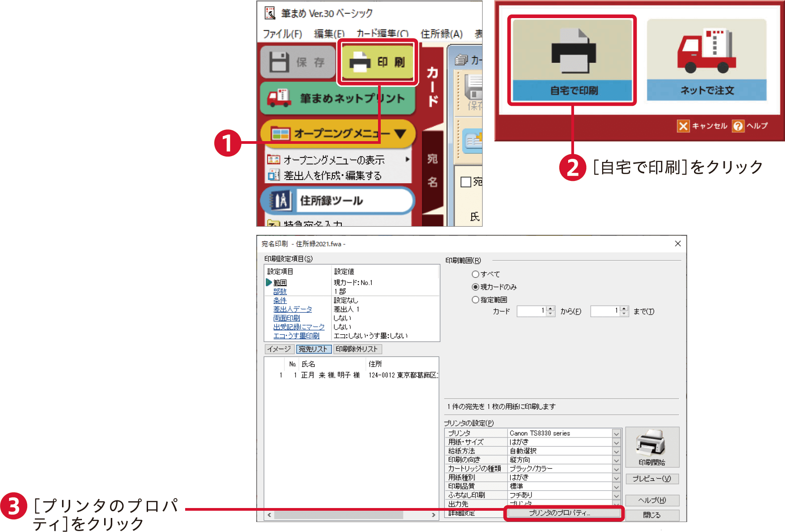The height and width of the screenshot is (532, 785).
Task: Expand the オープニングメニュー panel
Action: click(x=338, y=133)
